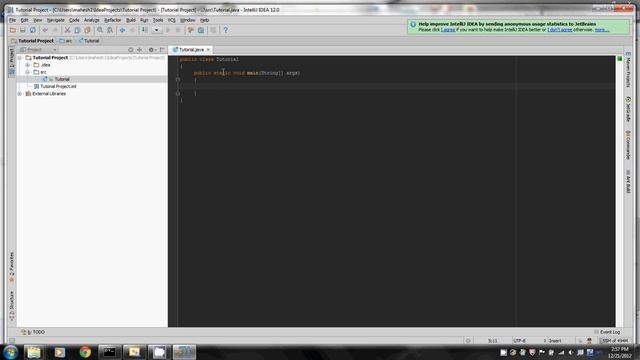Click the Windows Start button
This screenshot has width=640, height=360.
tap(11, 352)
